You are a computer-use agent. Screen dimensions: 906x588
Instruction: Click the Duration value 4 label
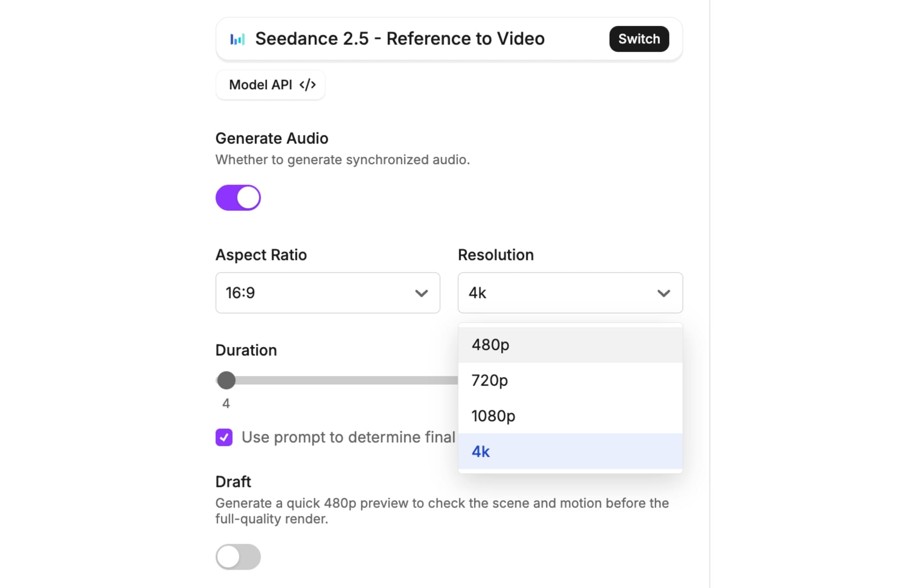pos(226,403)
